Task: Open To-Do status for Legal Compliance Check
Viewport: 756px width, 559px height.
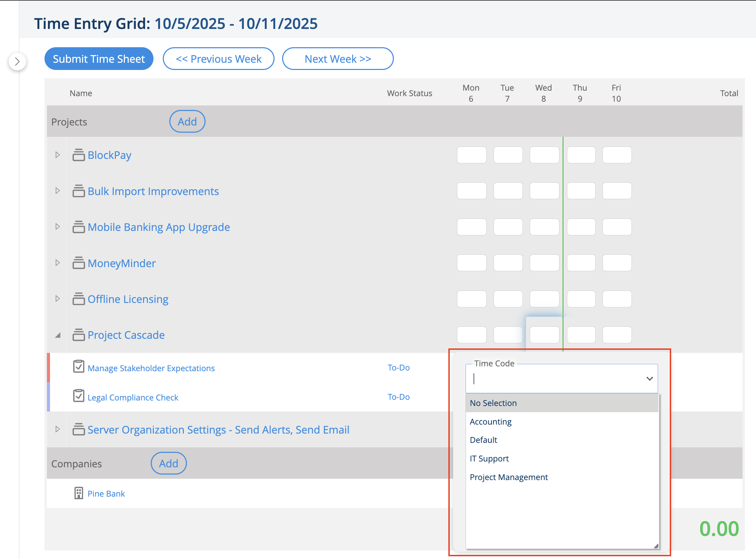Action: [398, 397]
